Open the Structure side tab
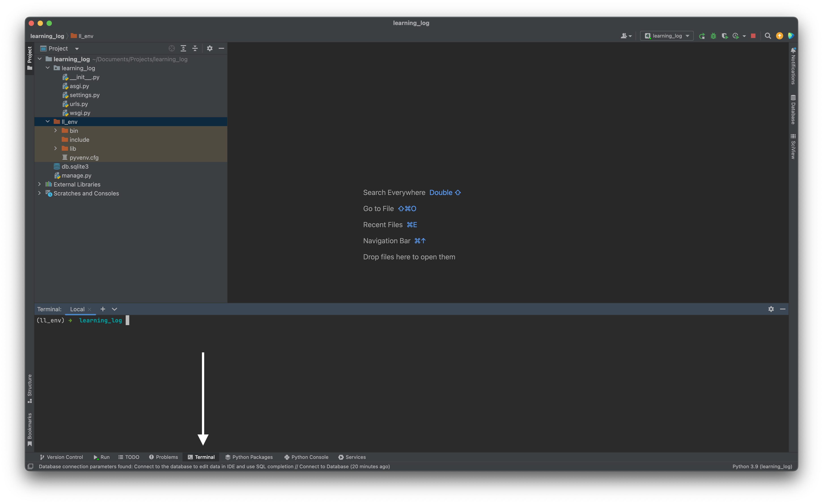823x504 pixels. click(x=30, y=388)
